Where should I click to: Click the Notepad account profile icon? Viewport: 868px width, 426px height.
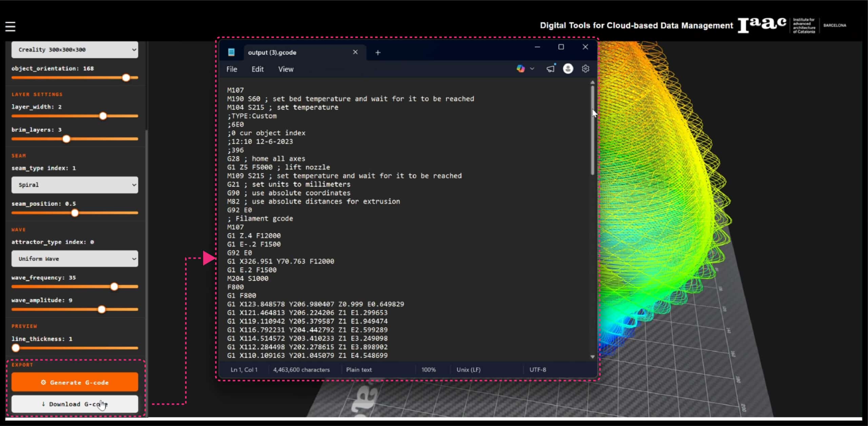click(x=568, y=69)
